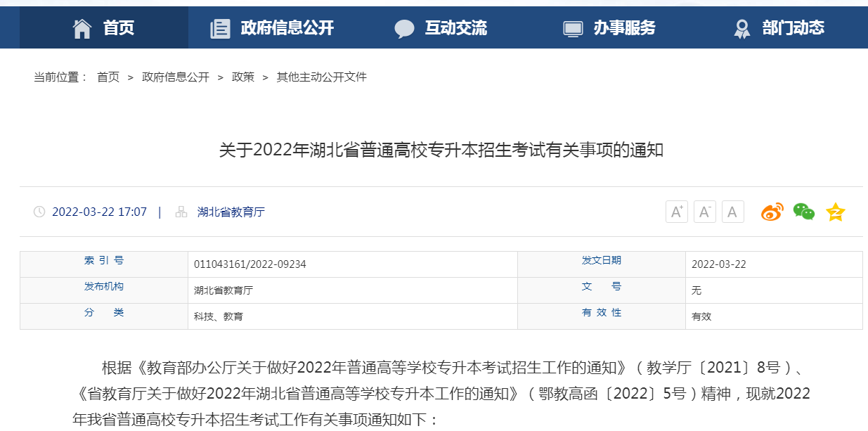Click the 2022-03-22 date value in table

(719, 264)
